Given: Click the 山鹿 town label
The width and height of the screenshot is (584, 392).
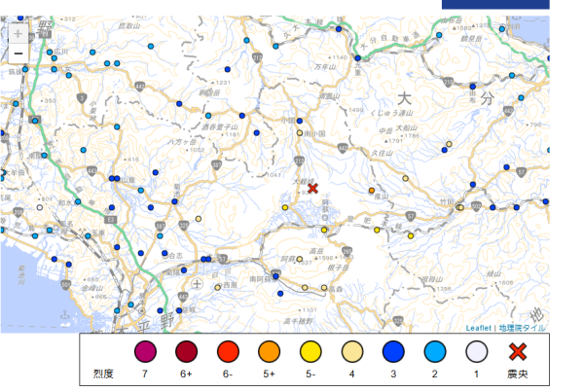Looking at the screenshot, I should tap(128, 180).
